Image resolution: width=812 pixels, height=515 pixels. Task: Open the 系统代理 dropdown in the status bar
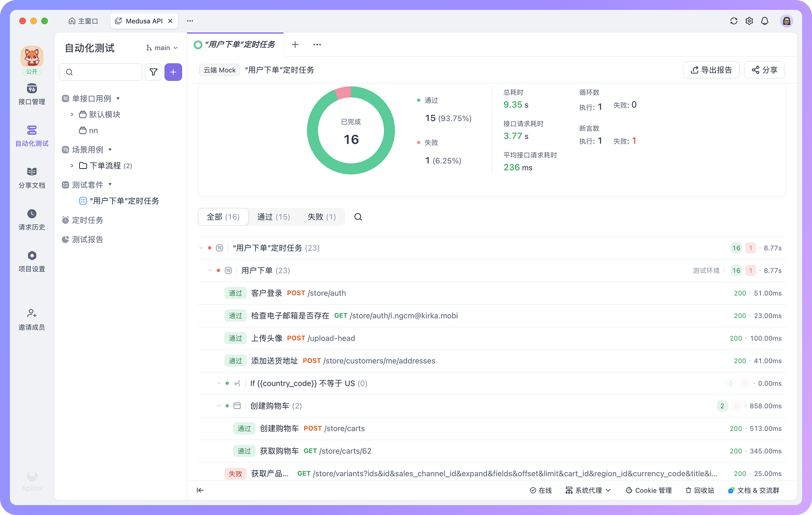pos(588,490)
